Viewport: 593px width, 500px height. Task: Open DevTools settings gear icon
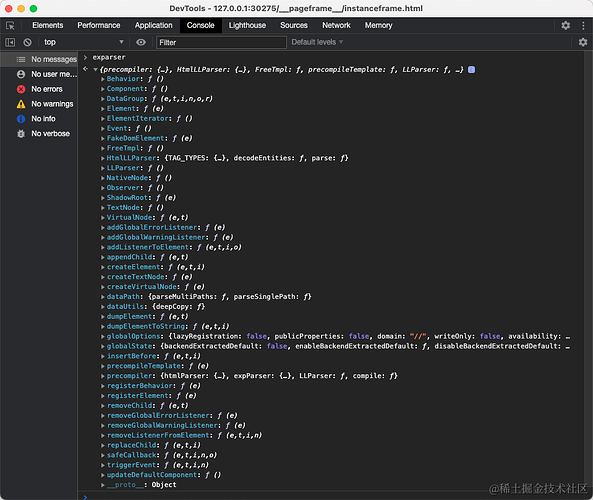click(565, 25)
